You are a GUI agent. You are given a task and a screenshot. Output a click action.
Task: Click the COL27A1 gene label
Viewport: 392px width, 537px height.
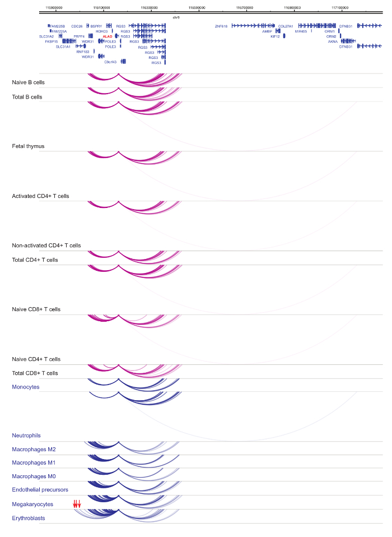click(286, 26)
